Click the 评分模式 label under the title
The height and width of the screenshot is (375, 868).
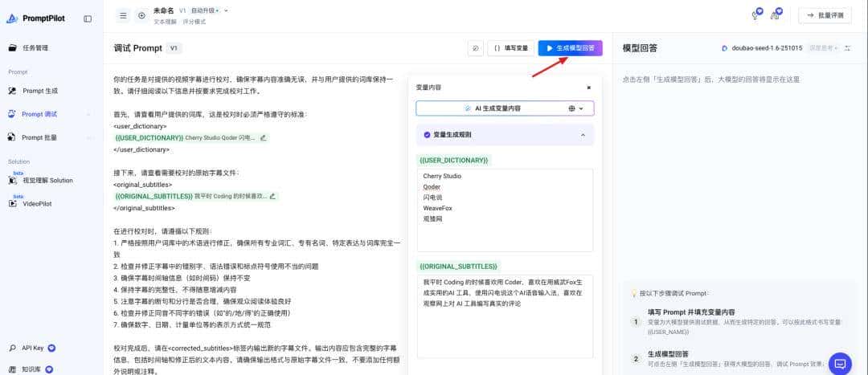194,22
